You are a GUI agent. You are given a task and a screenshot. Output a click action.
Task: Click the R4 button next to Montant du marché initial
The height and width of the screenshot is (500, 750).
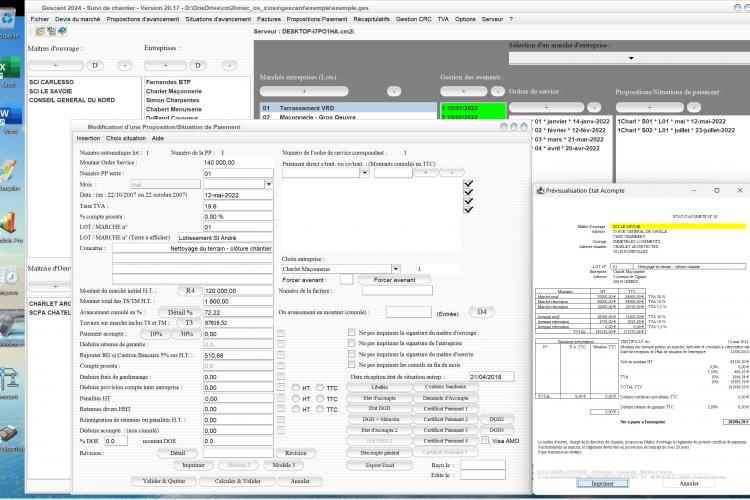190,290
